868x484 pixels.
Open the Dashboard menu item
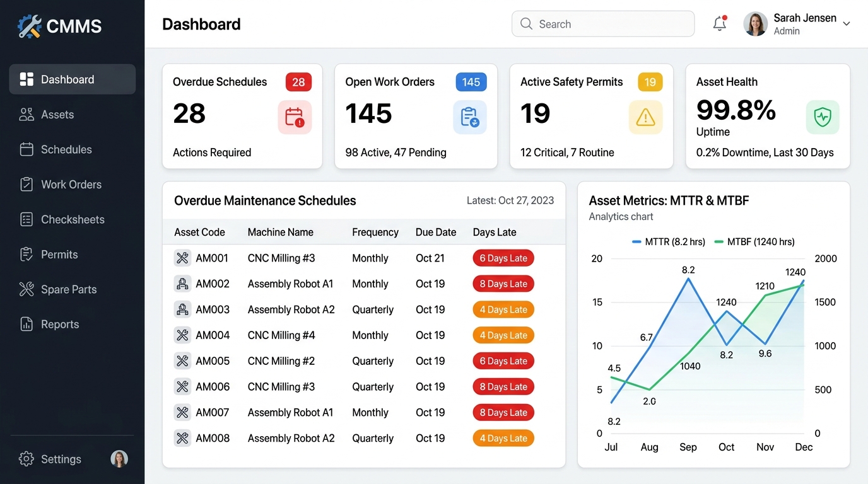coord(73,79)
